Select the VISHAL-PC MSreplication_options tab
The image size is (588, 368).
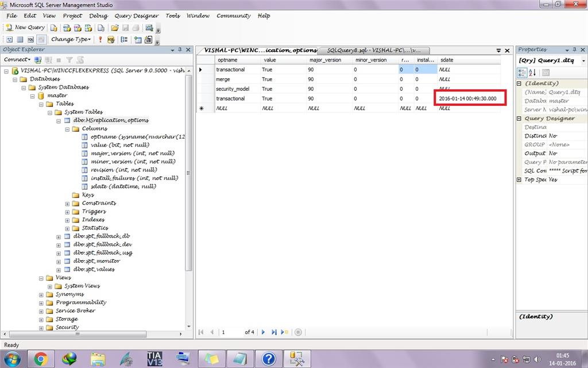(260, 51)
